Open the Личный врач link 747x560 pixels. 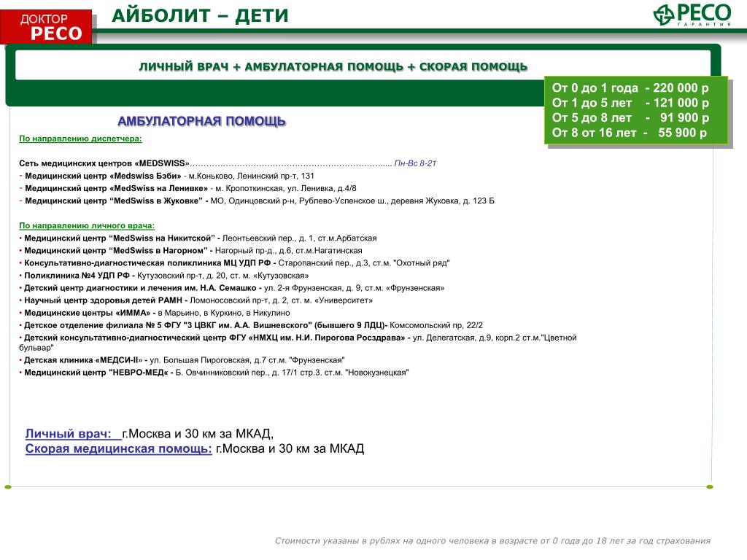click(x=74, y=434)
